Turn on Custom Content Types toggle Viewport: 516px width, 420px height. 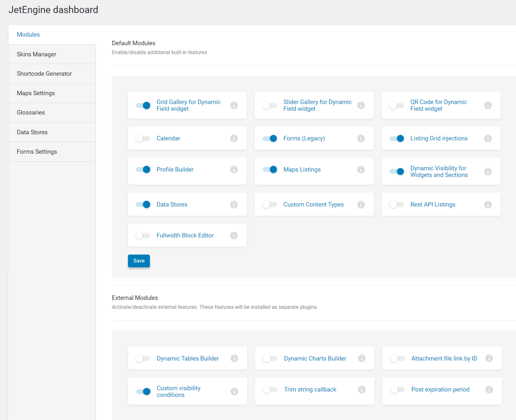270,205
